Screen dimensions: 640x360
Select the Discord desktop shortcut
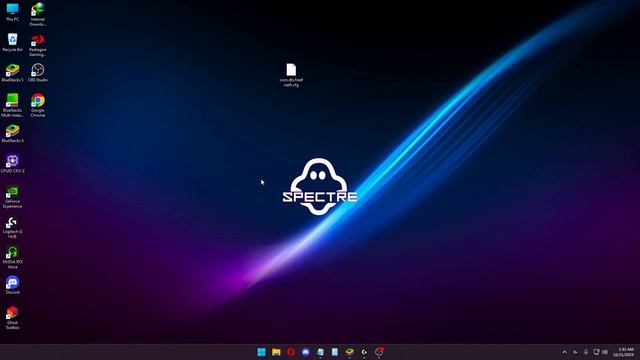[x=12, y=285]
